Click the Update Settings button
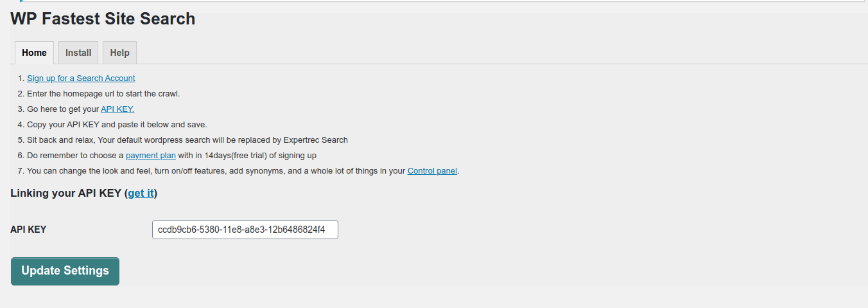 coord(65,271)
